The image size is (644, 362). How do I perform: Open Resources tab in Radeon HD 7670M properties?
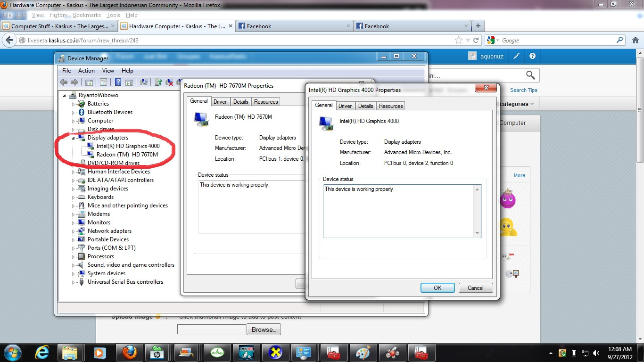pos(266,102)
